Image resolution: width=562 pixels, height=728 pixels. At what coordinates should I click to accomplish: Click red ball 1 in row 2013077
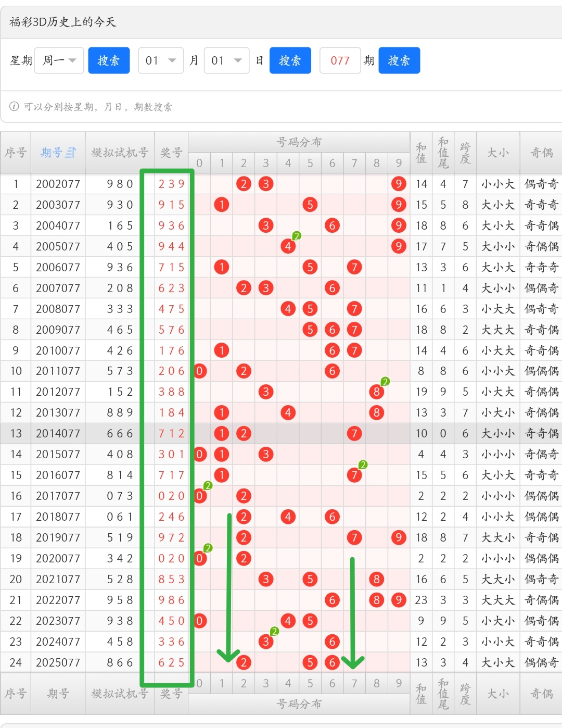coord(222,412)
